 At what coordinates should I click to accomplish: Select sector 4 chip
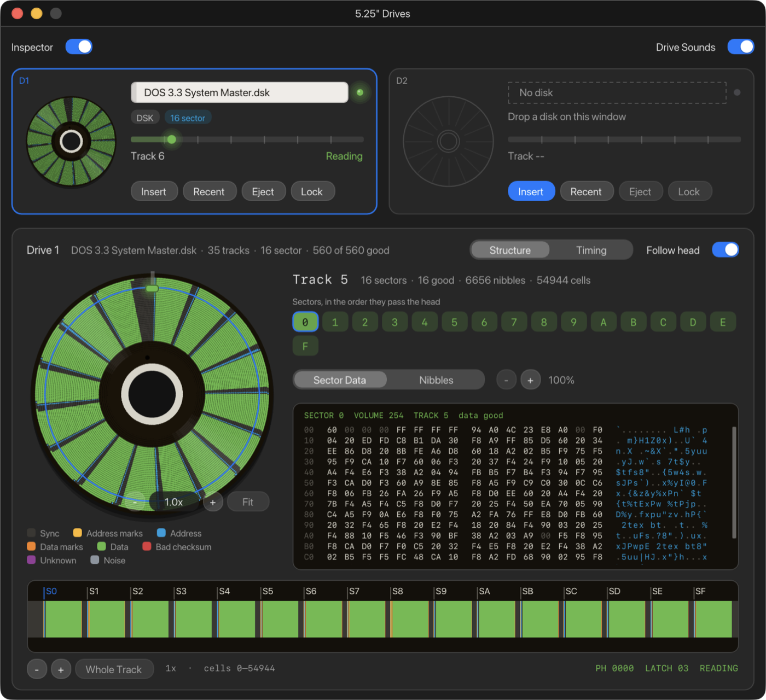point(425,322)
